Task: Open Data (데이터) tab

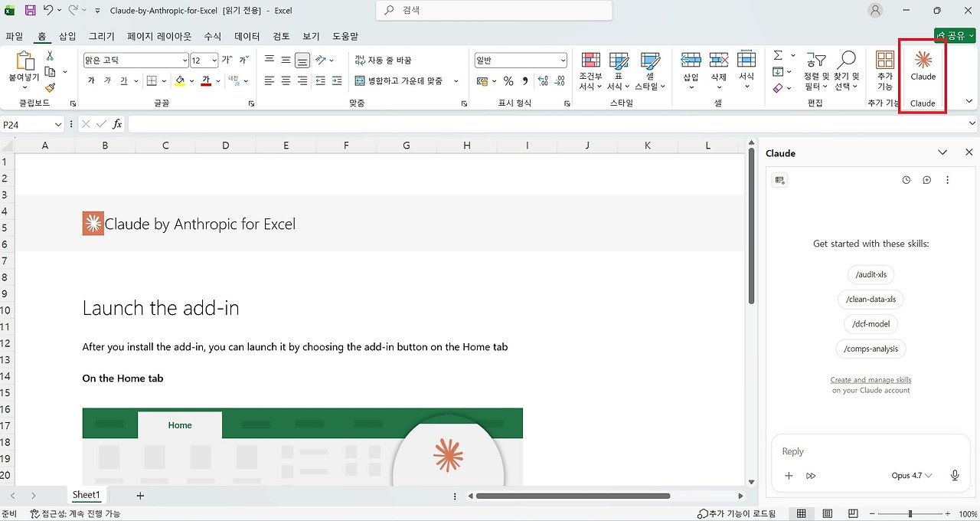Action: (x=247, y=36)
